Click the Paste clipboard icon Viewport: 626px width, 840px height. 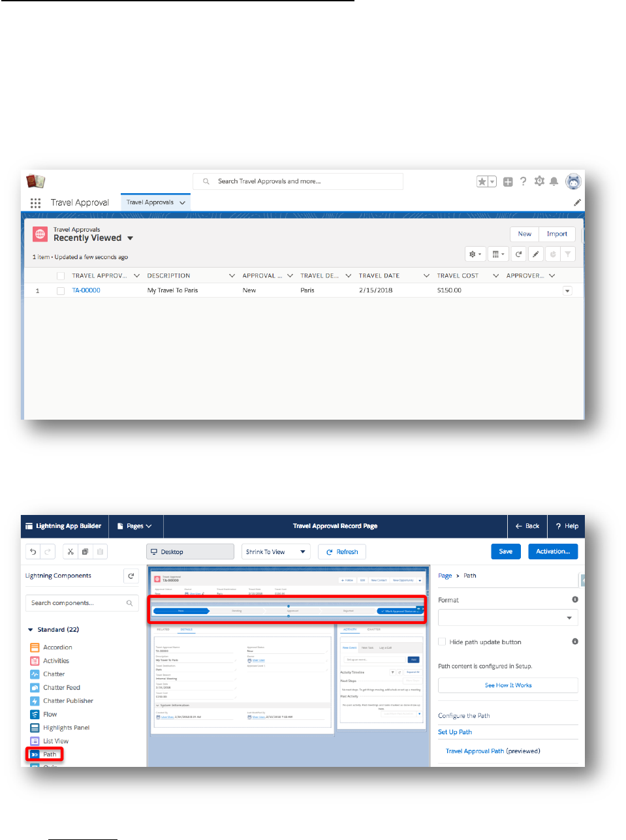100,552
